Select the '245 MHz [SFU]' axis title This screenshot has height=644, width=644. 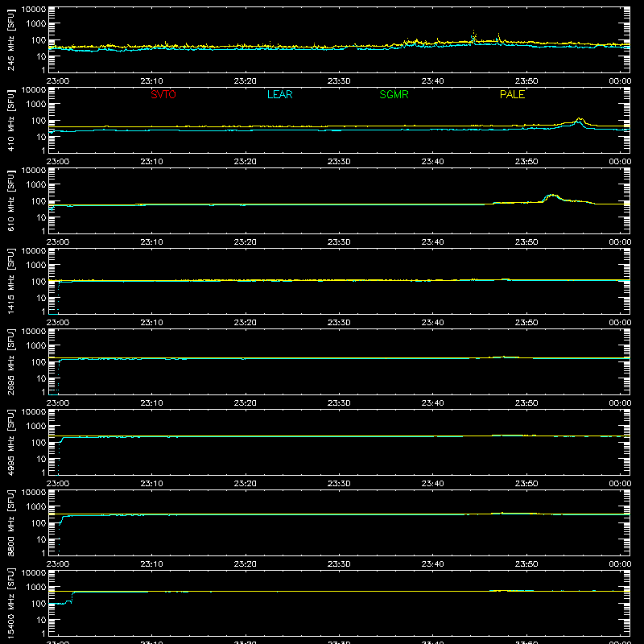[11, 39]
